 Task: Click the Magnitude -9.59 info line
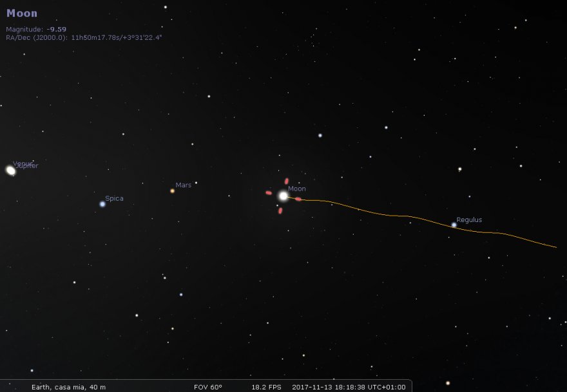pyautogui.click(x=36, y=29)
